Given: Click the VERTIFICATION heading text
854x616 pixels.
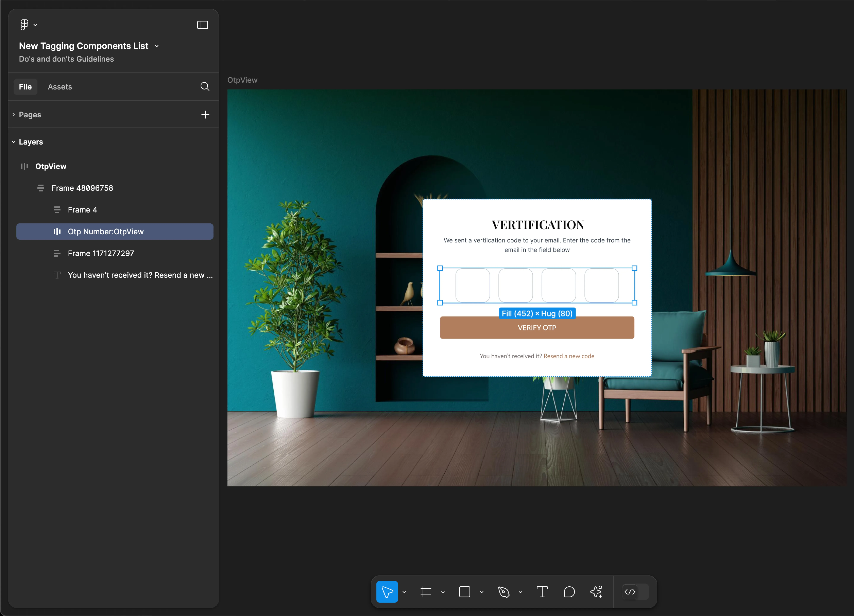Looking at the screenshot, I should click(538, 225).
